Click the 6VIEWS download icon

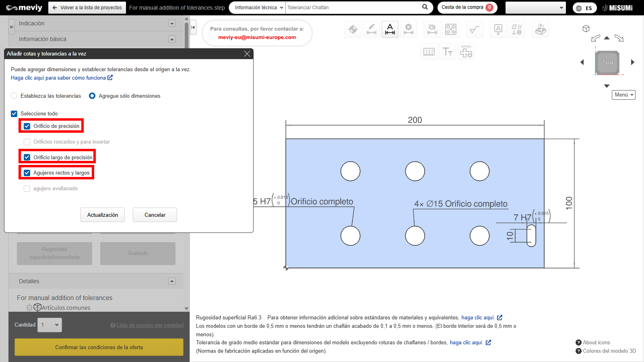[466, 52]
